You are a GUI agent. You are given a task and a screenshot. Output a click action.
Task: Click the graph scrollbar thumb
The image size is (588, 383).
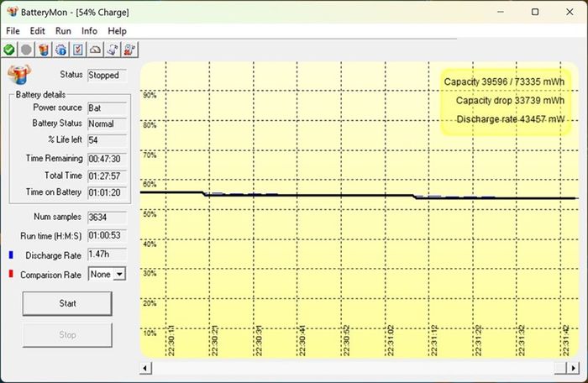(560, 368)
